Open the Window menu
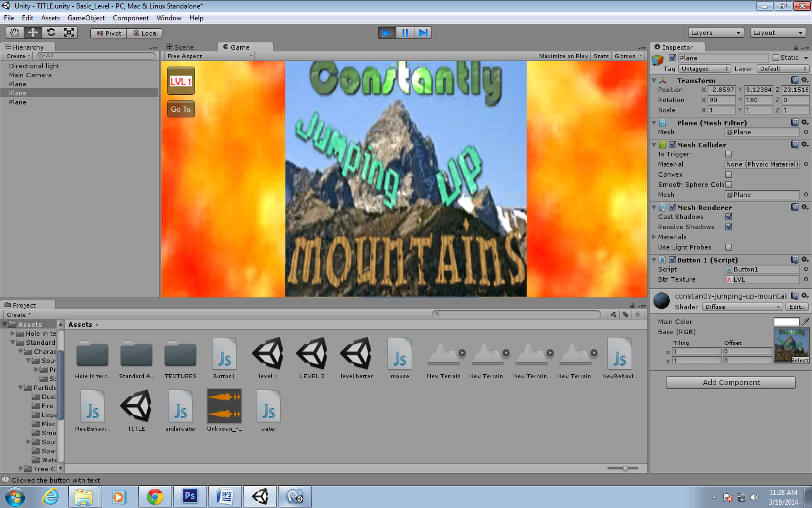 pyautogui.click(x=169, y=18)
